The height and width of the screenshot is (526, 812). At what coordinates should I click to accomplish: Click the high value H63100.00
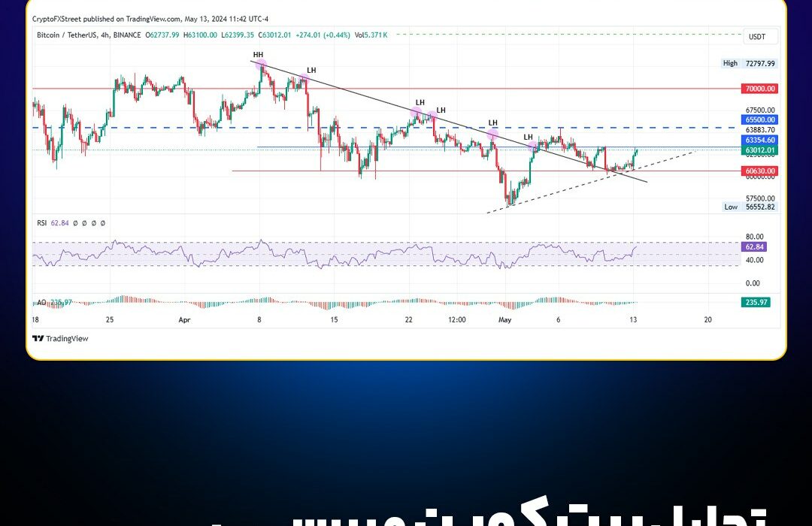[x=201, y=35]
